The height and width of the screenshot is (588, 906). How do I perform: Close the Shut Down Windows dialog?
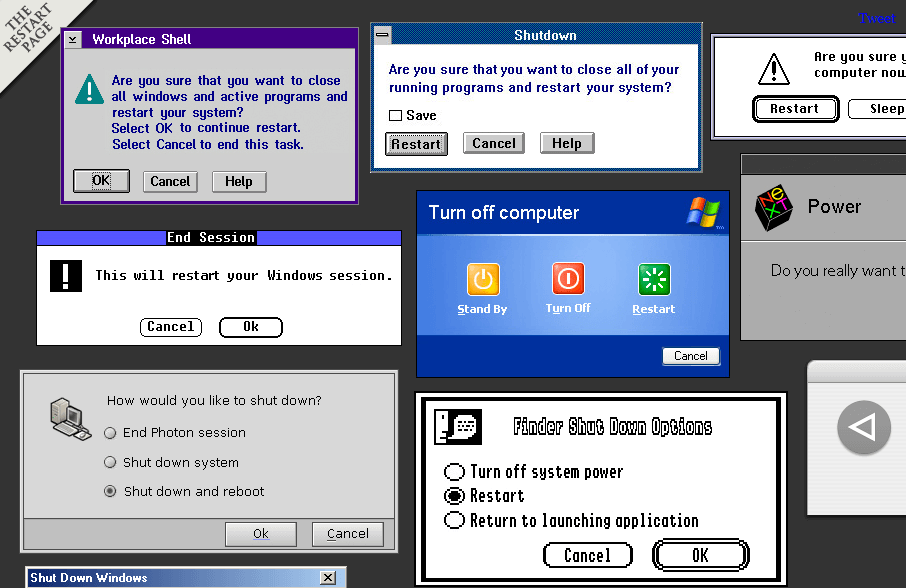click(x=328, y=578)
